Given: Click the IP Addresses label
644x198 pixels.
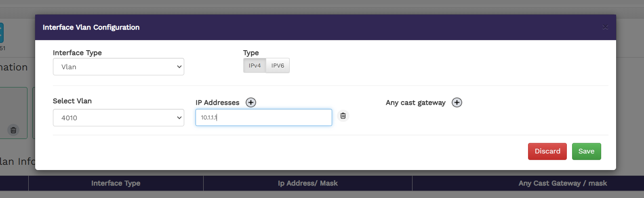Looking at the screenshot, I should (217, 102).
